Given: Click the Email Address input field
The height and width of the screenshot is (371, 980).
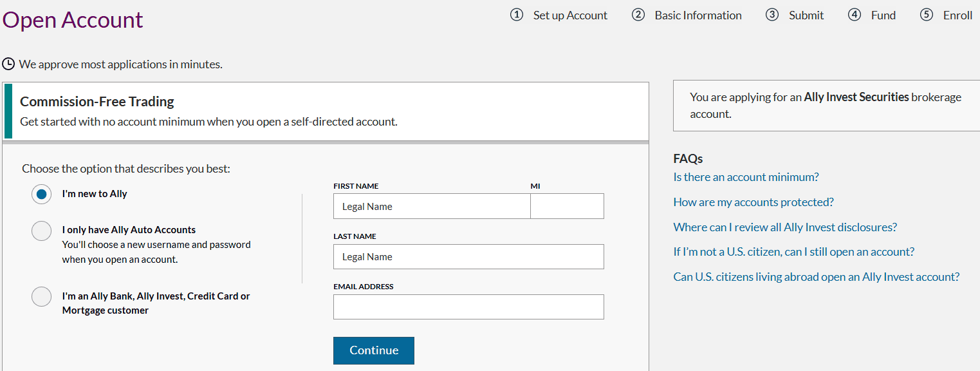Looking at the screenshot, I should tap(468, 307).
